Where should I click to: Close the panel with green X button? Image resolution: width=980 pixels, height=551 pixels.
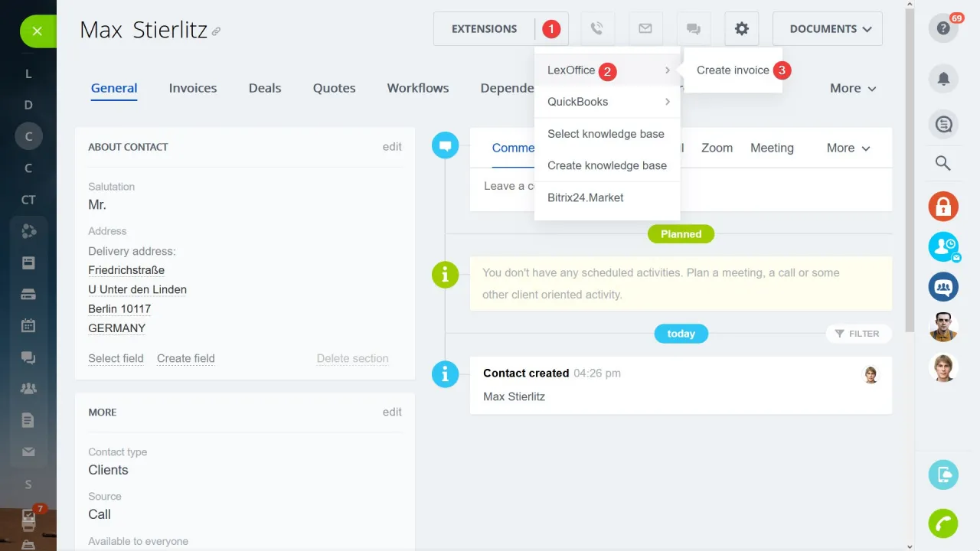click(37, 31)
